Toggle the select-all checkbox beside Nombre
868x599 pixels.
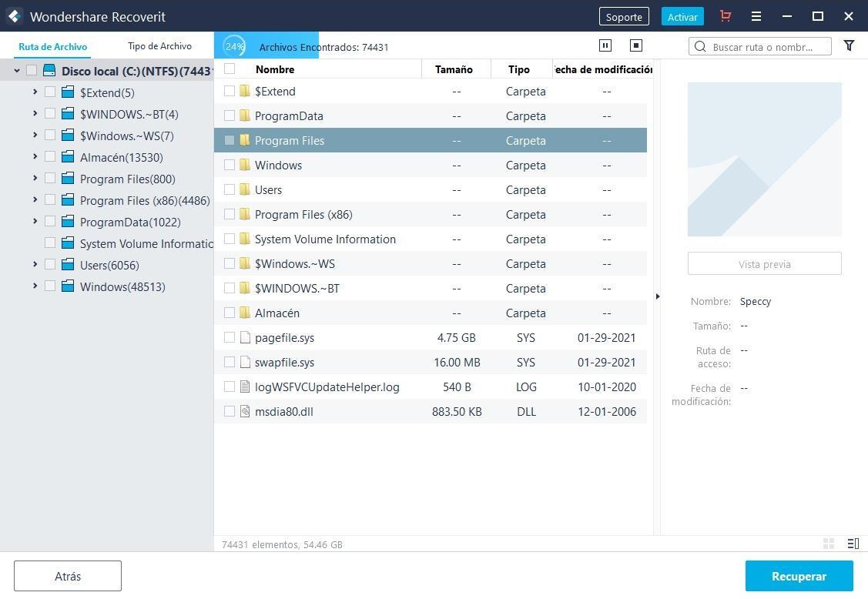pos(230,69)
